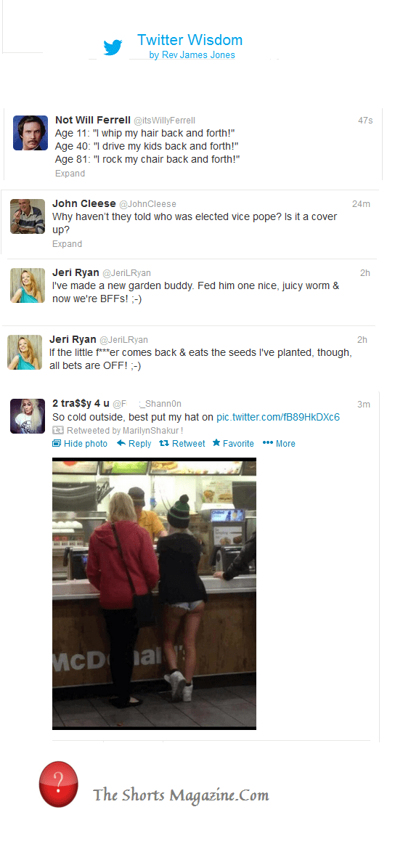Expand the Not Will Ferrell tweet
The height and width of the screenshot is (868, 411).
(x=70, y=174)
